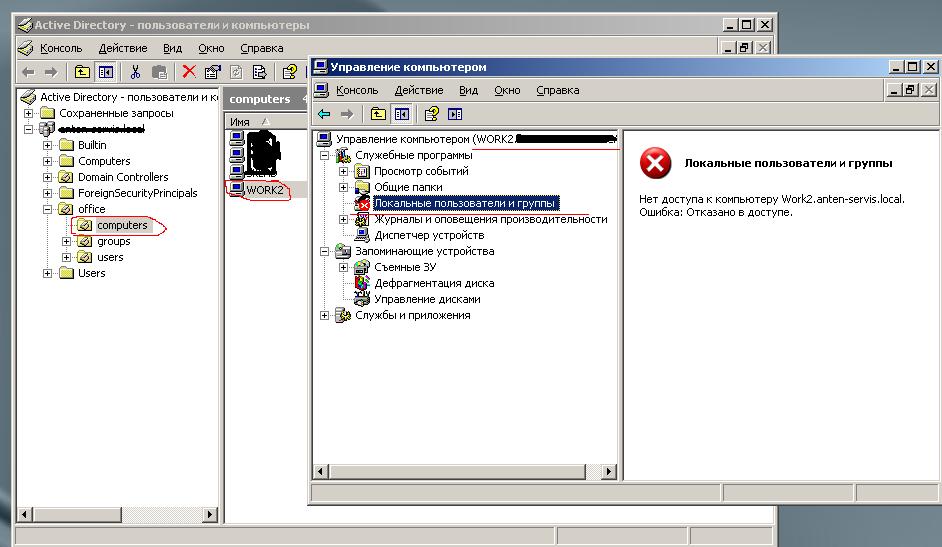Click right arrow of Active Directory tree scrollbar
The image size is (942, 547).
pos(210,515)
